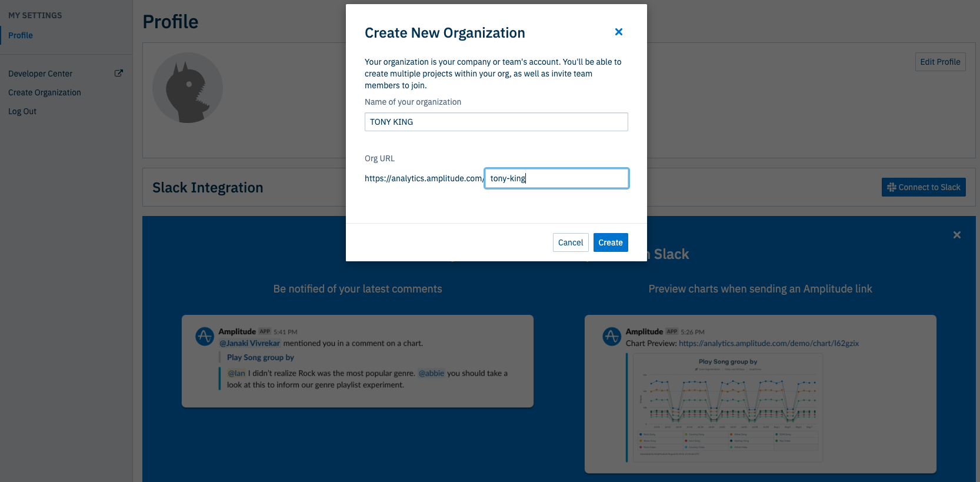Image resolution: width=980 pixels, height=482 pixels.
Task: Click the Cancel button in dialog
Action: [571, 242]
